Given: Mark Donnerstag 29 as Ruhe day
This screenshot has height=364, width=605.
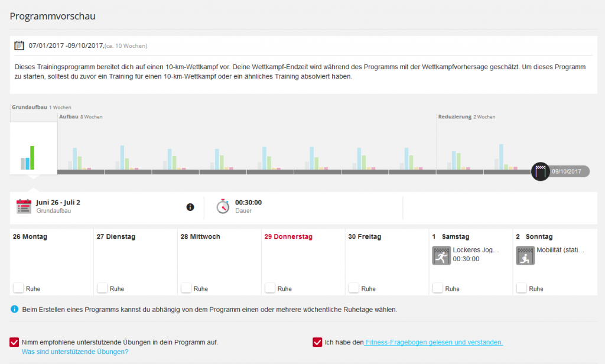Looking at the screenshot, I should tap(270, 288).
